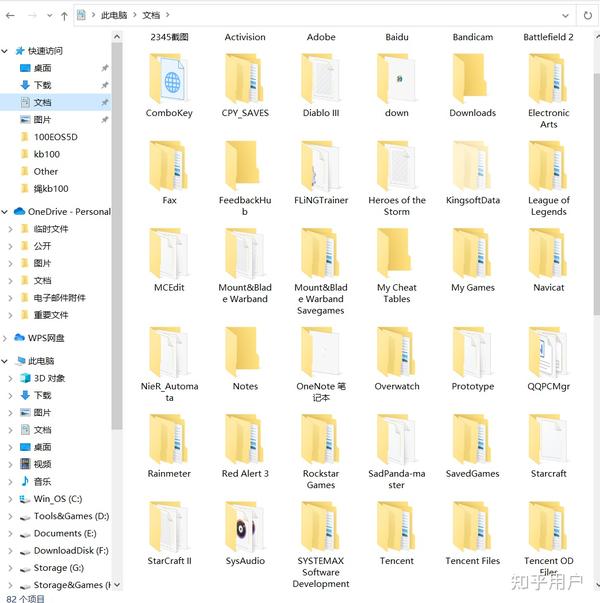
Task: Select 100EOS5D in quick access
Action: click(x=56, y=137)
